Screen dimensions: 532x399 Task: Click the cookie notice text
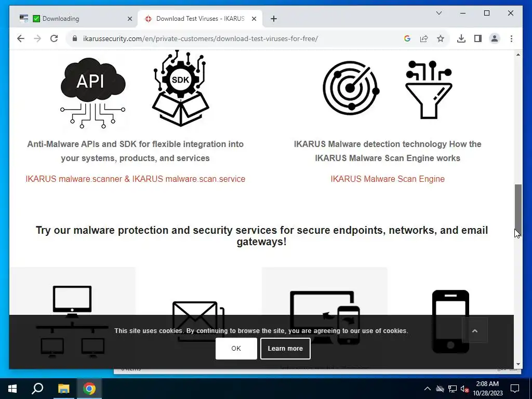(261, 331)
